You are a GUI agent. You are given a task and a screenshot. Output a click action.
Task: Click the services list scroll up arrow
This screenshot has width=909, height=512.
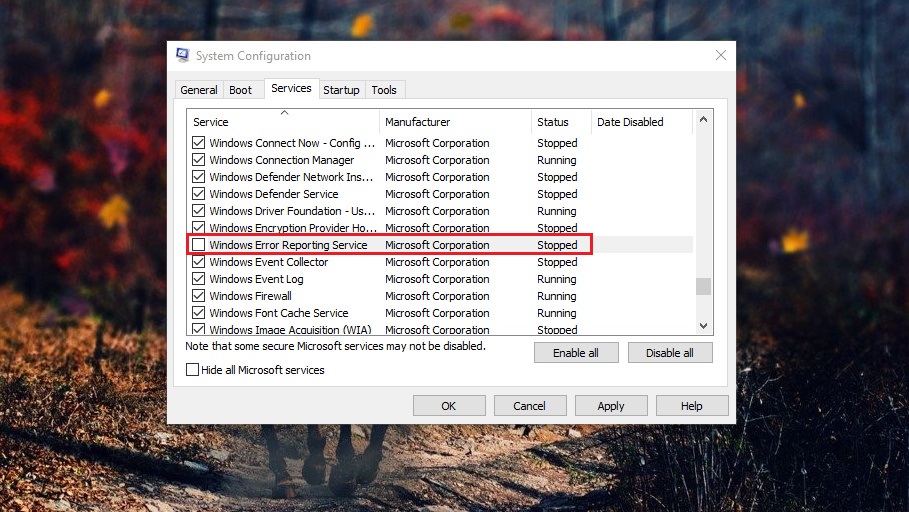click(703, 119)
